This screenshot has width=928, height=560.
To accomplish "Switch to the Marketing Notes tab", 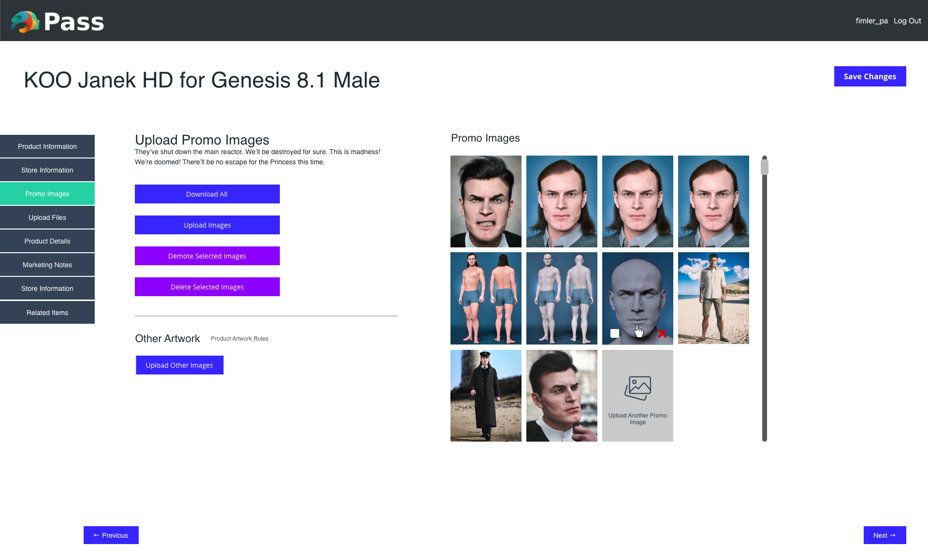I will (x=47, y=265).
